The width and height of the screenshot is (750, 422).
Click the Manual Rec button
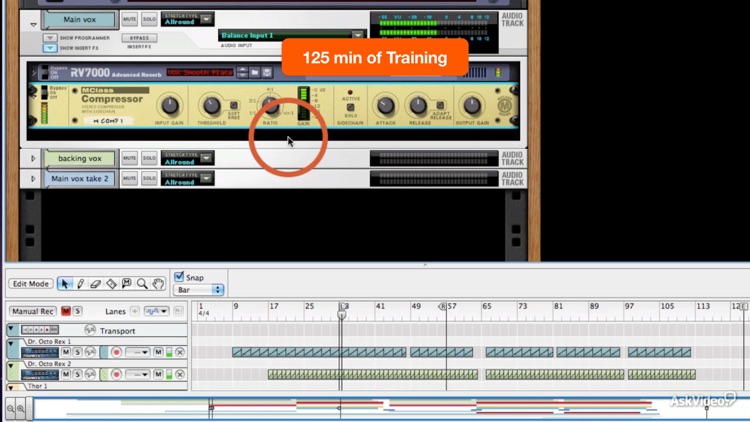(33, 311)
